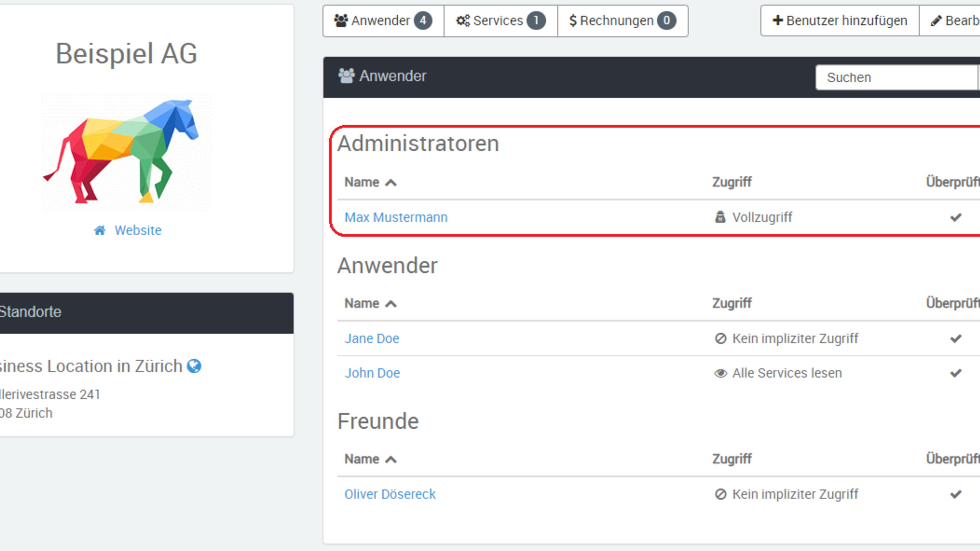Open Max Mustermann's user profile link

pyautogui.click(x=396, y=217)
